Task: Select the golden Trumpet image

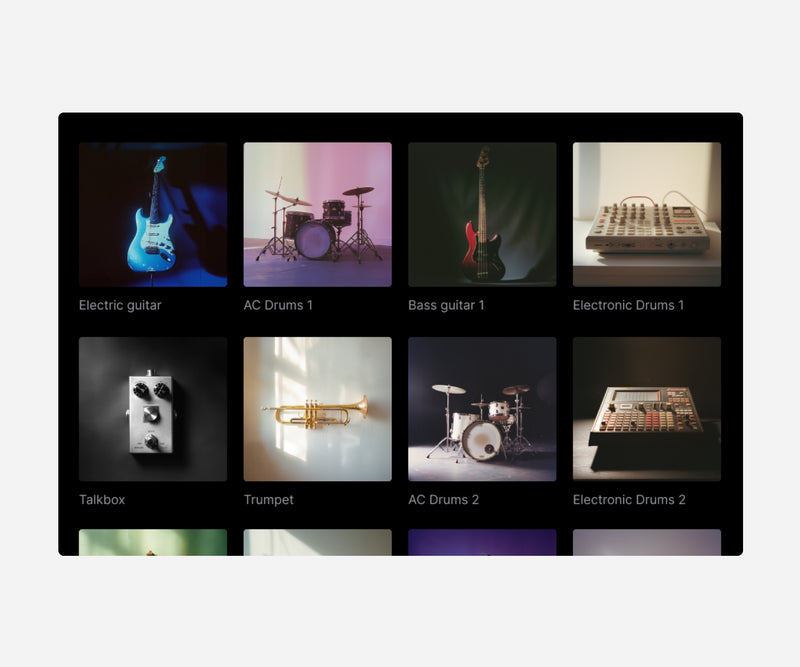Action: [317, 409]
